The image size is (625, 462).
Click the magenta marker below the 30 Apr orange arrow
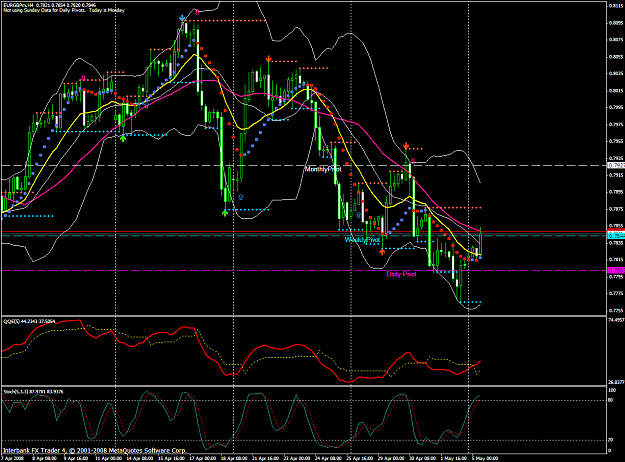click(413, 161)
